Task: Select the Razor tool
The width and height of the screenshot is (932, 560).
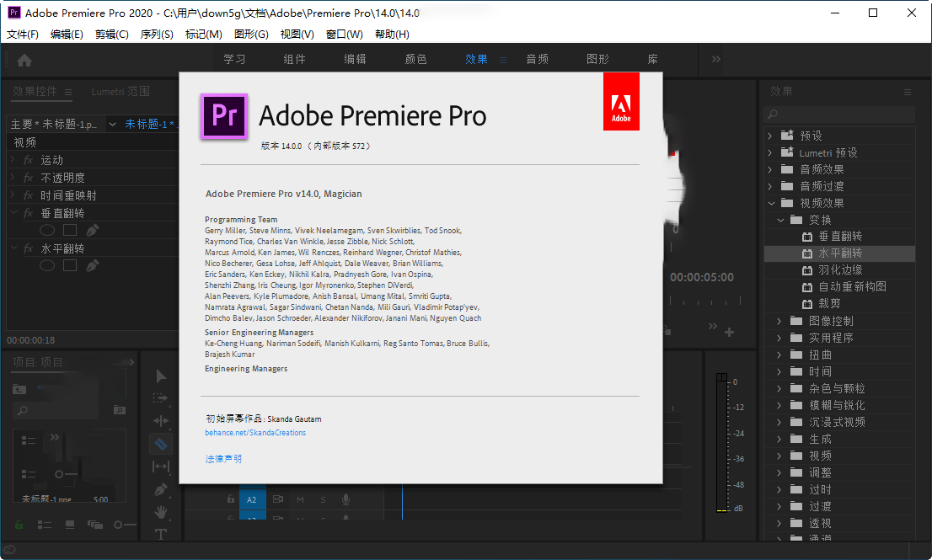Action: (x=161, y=444)
